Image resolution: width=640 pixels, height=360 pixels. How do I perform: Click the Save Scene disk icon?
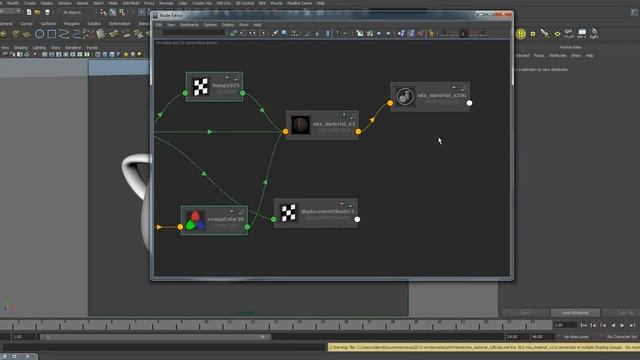coord(47,12)
